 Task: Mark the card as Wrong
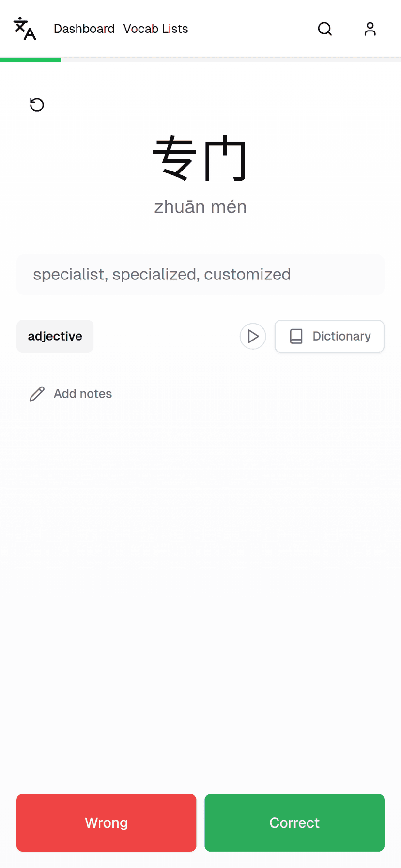[x=106, y=822]
